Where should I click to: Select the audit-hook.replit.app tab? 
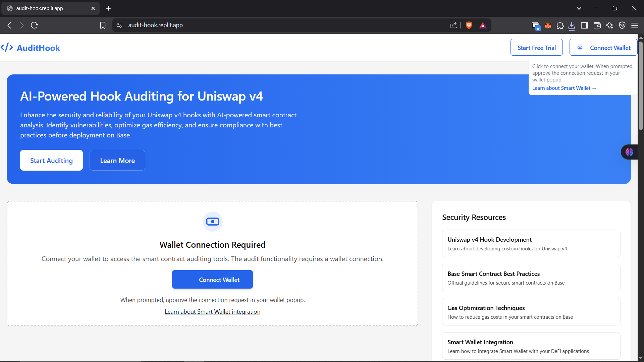click(x=50, y=8)
